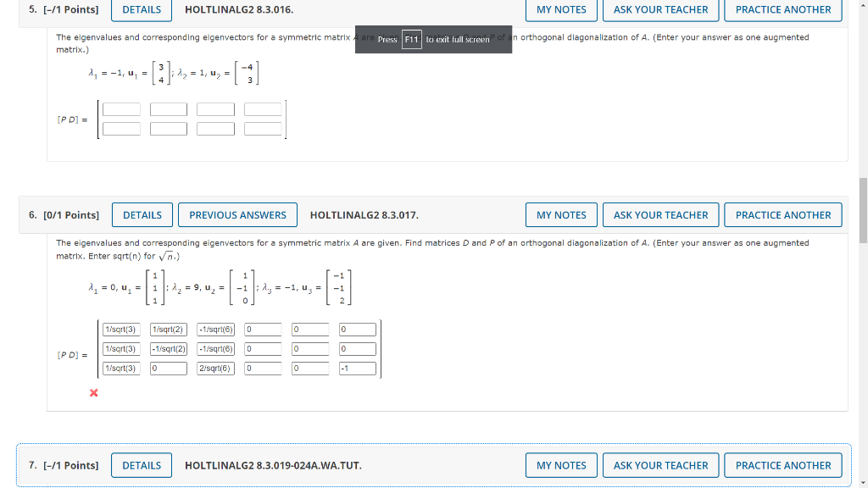
Task: Click ASK YOUR TEACHER for question 5
Action: coord(660,9)
